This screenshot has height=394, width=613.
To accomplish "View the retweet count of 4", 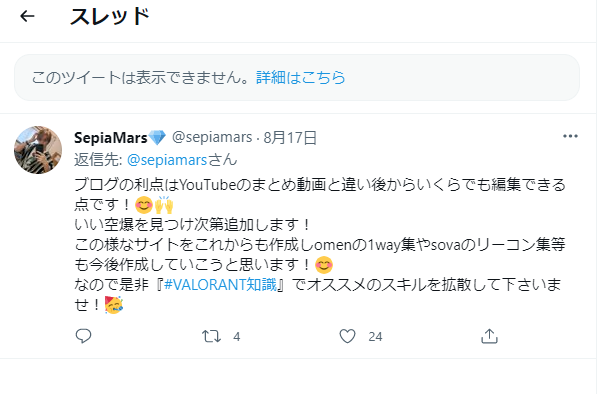I will [237, 337].
